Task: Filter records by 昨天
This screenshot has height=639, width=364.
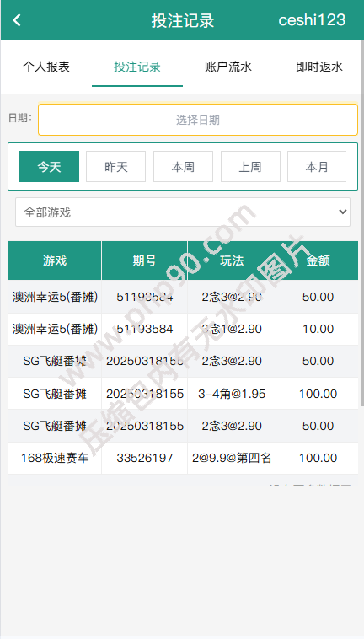Action: pyautogui.click(x=116, y=167)
